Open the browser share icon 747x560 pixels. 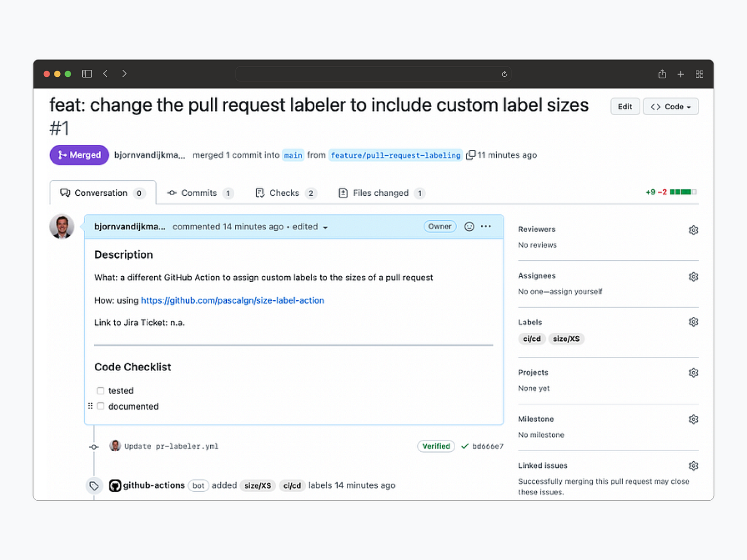pyautogui.click(x=662, y=74)
